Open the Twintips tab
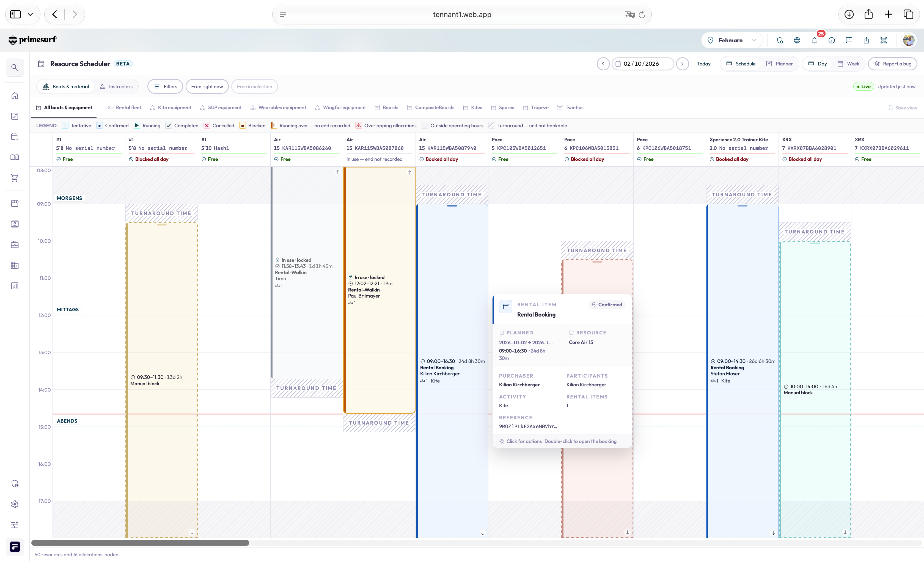 pos(570,108)
